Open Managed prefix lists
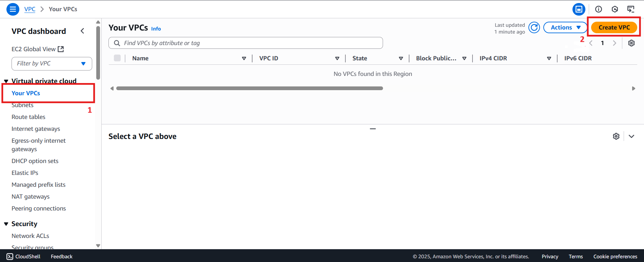The image size is (644, 262). [x=38, y=185]
